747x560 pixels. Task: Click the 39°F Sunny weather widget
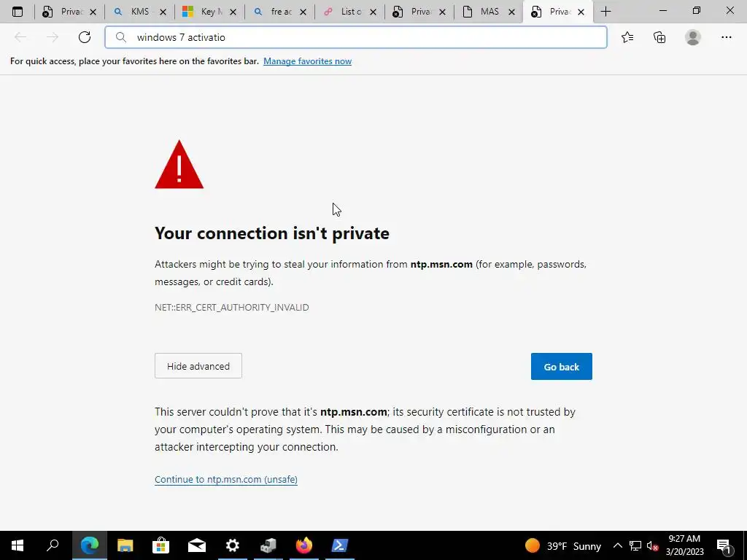[x=562, y=545]
